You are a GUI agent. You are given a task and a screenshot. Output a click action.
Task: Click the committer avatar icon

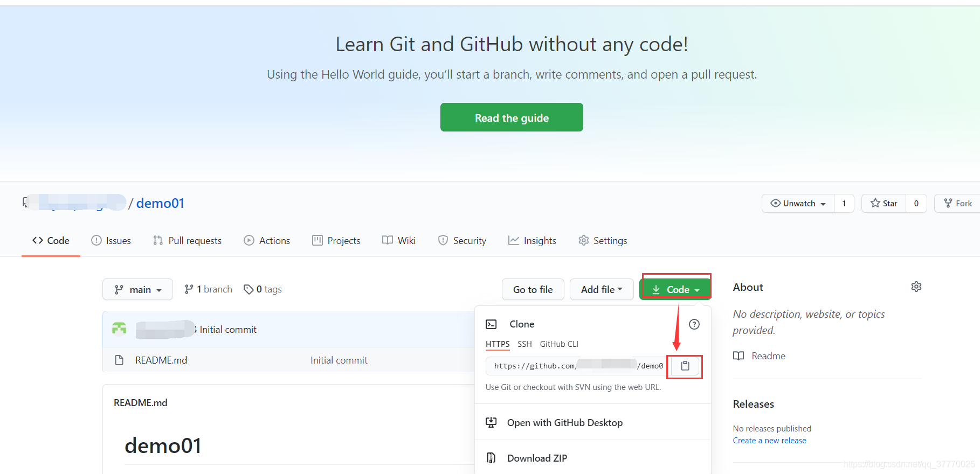pyautogui.click(x=119, y=329)
